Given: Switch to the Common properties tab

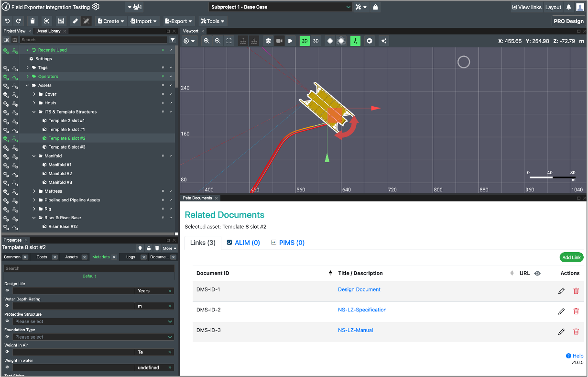Looking at the screenshot, I should [12, 257].
